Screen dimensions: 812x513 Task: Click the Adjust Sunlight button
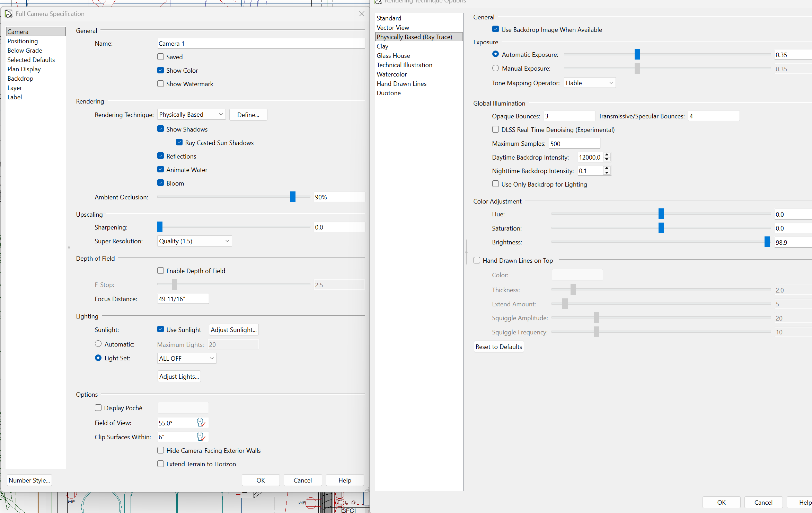pyautogui.click(x=234, y=330)
